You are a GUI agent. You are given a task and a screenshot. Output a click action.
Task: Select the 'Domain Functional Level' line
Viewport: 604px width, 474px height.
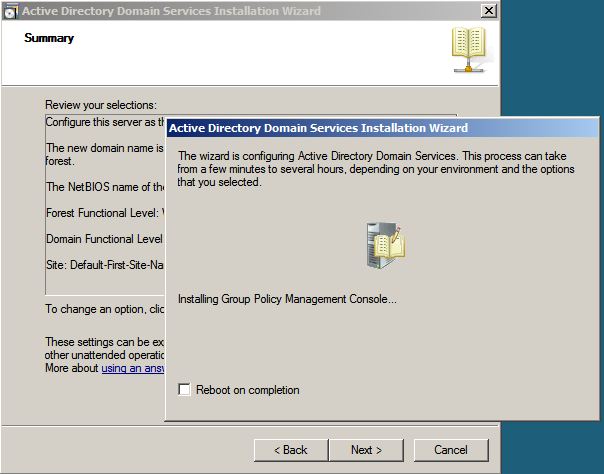105,239
